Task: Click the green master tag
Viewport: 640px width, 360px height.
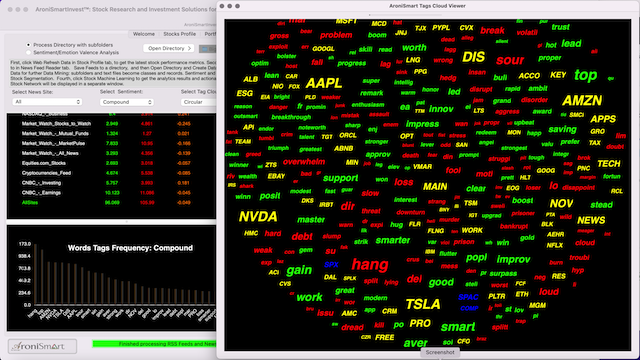Action: [x=311, y=220]
